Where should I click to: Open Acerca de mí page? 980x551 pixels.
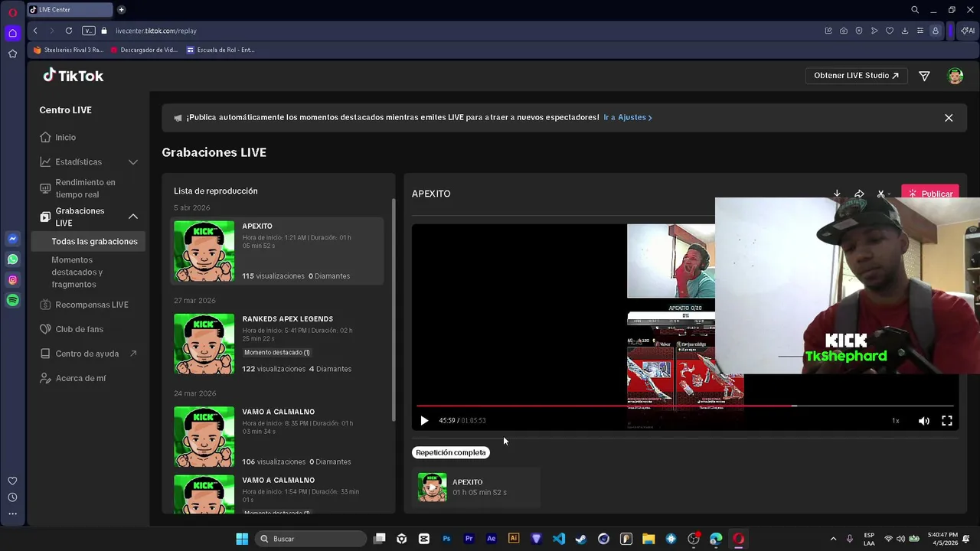(80, 378)
